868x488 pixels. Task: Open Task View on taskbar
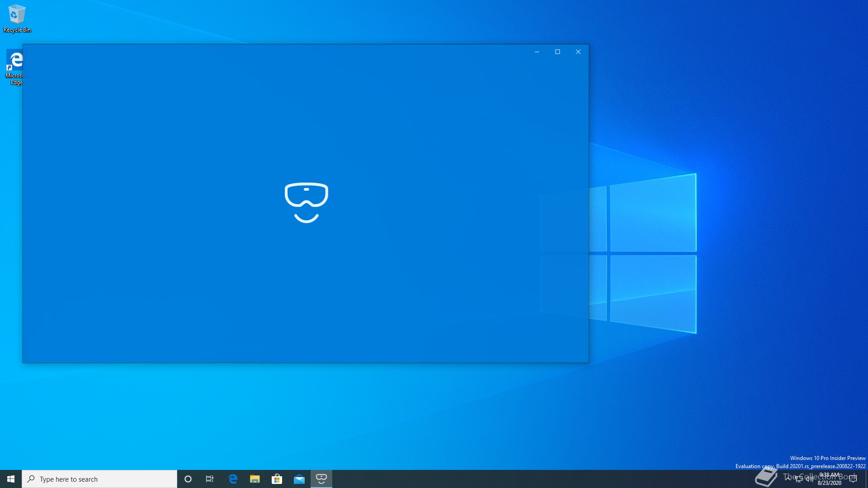click(210, 479)
